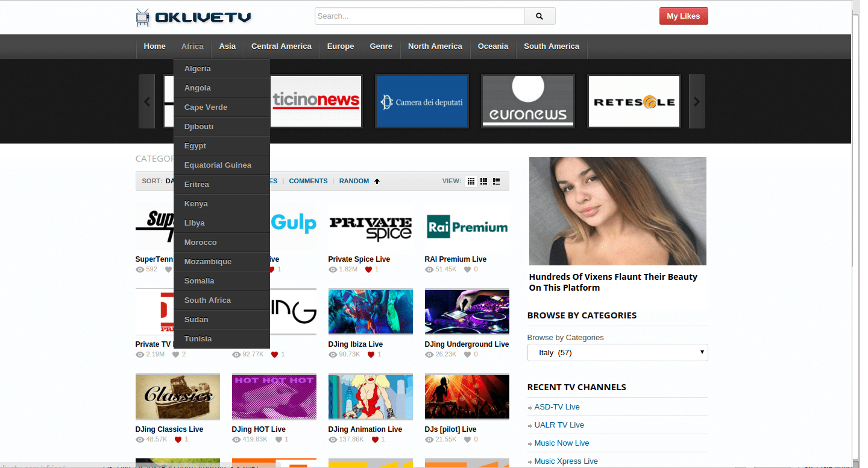The image size is (868, 468).
Task: Select Morocco from Africa menu
Action: tap(222, 242)
